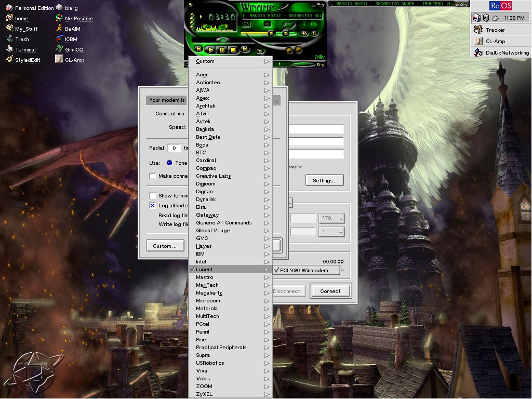Skip to previous track in player

coord(199,49)
